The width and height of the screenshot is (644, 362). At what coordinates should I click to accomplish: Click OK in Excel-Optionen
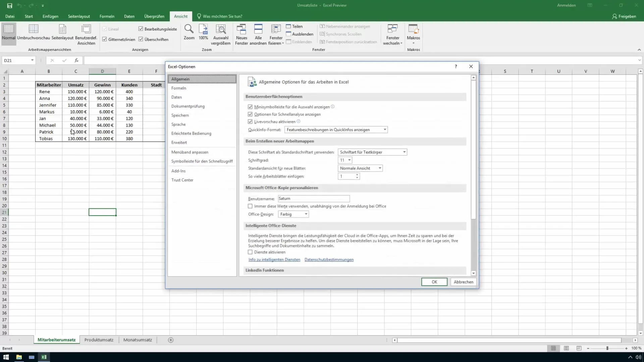[x=434, y=282]
